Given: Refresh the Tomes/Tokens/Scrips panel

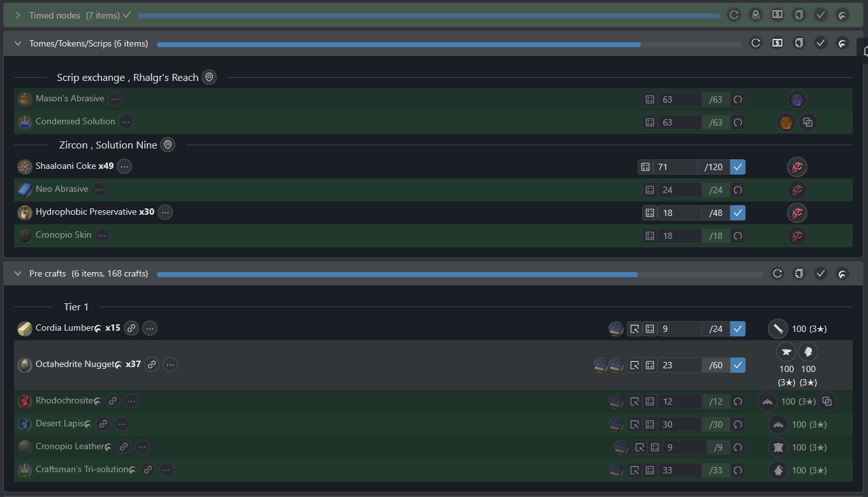Looking at the screenshot, I should tap(756, 43).
